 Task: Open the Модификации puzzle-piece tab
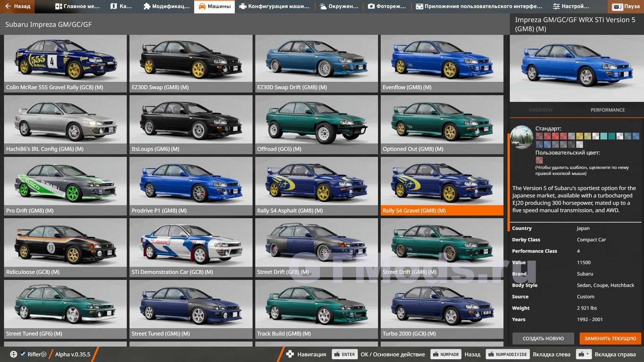coord(166,7)
